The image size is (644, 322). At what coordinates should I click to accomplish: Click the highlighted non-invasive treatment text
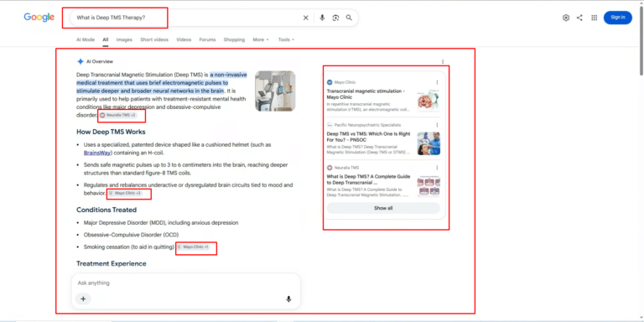pos(162,83)
